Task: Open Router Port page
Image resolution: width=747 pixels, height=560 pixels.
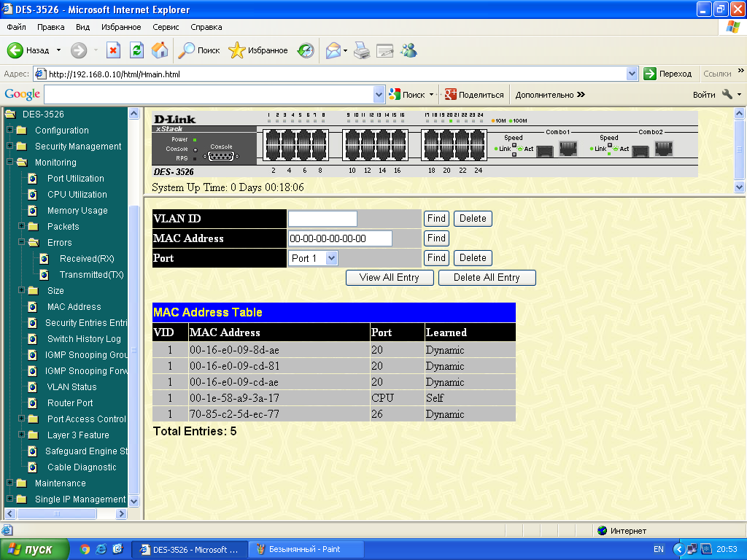Action: 70,402
